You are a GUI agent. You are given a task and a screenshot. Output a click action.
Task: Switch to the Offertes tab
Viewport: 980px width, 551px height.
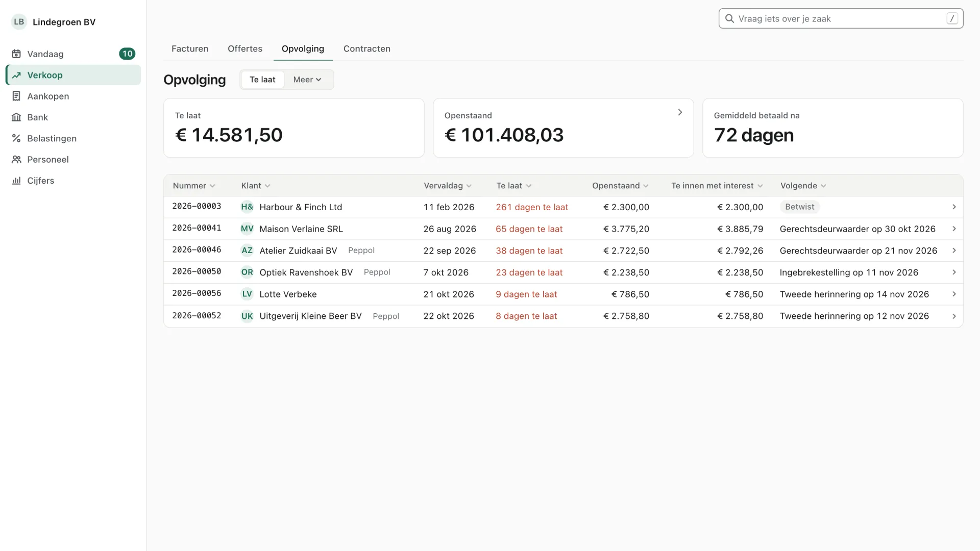pos(245,49)
